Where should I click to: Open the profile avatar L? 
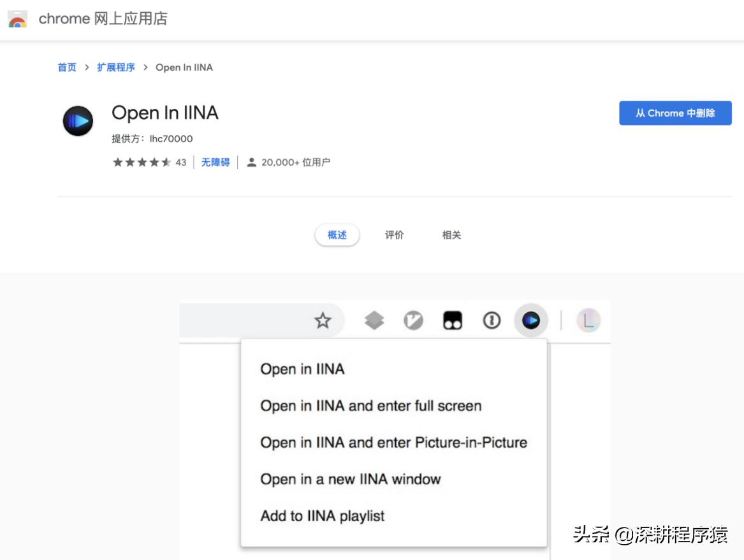point(588,320)
